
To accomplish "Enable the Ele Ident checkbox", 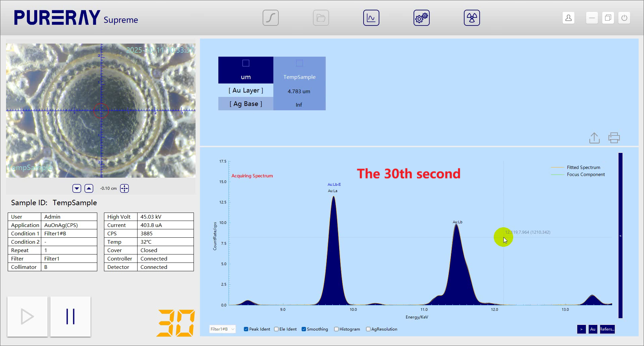I will pyautogui.click(x=276, y=329).
